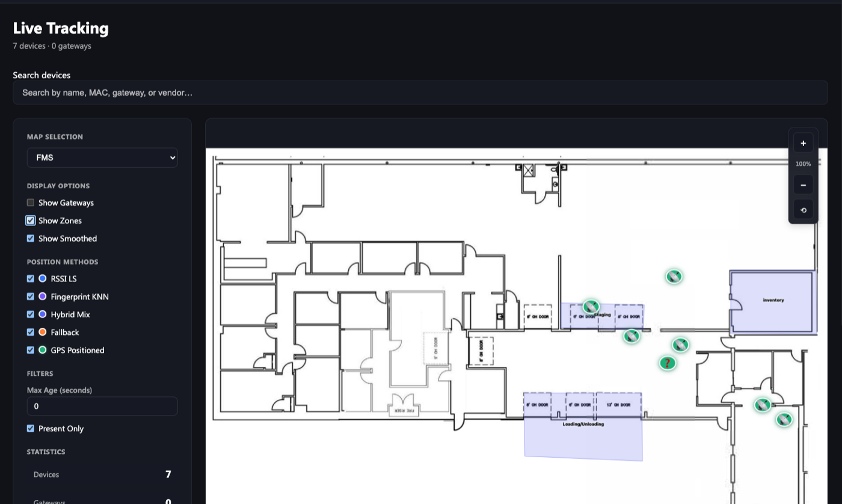Image resolution: width=842 pixels, height=504 pixels.
Task: Enable Show Gateways
Action: pyautogui.click(x=30, y=203)
